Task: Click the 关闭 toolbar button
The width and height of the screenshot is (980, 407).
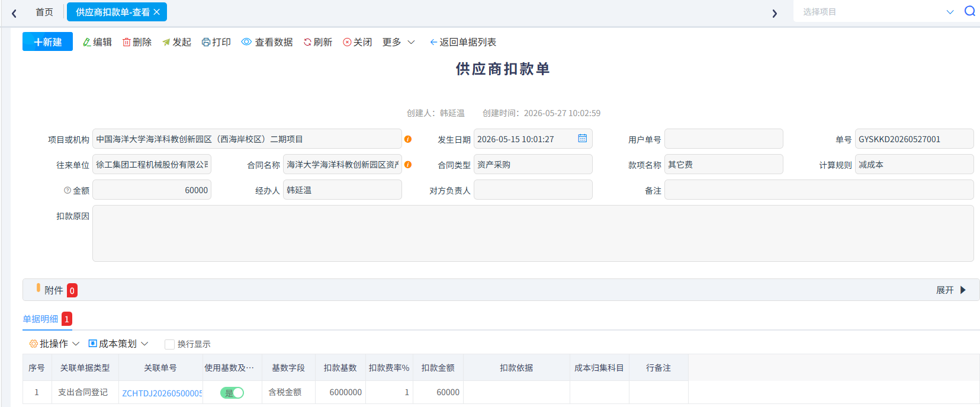Action: 358,42
